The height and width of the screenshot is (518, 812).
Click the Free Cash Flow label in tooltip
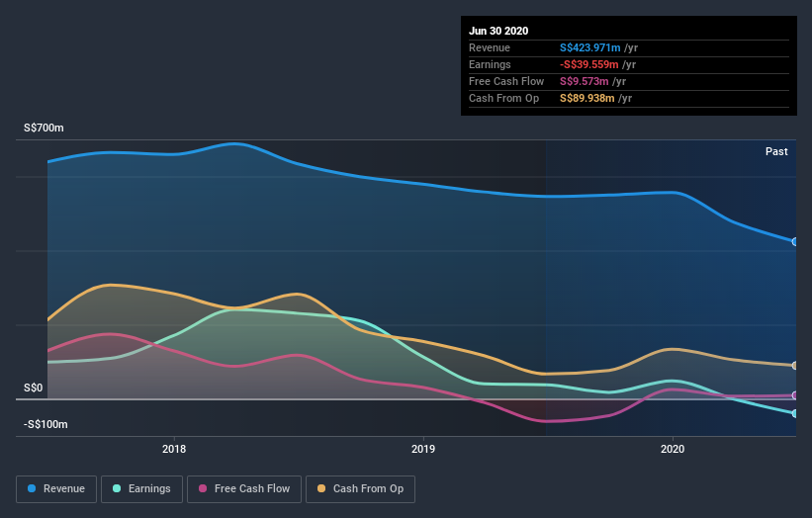[x=506, y=81]
